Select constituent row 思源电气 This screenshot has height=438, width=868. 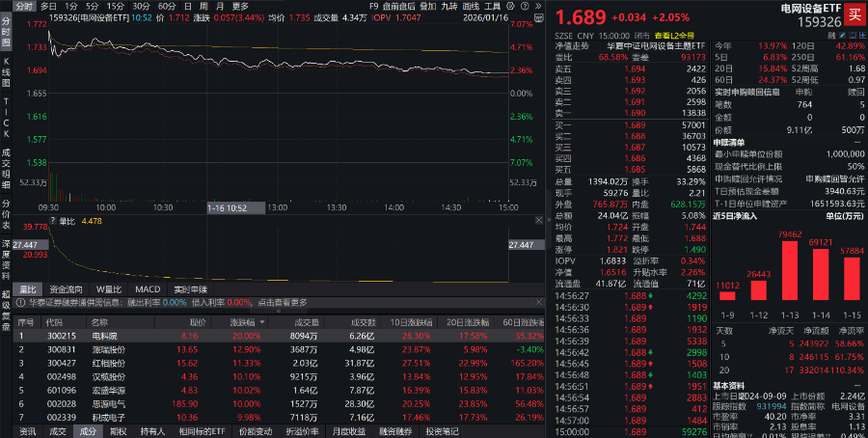point(279,403)
